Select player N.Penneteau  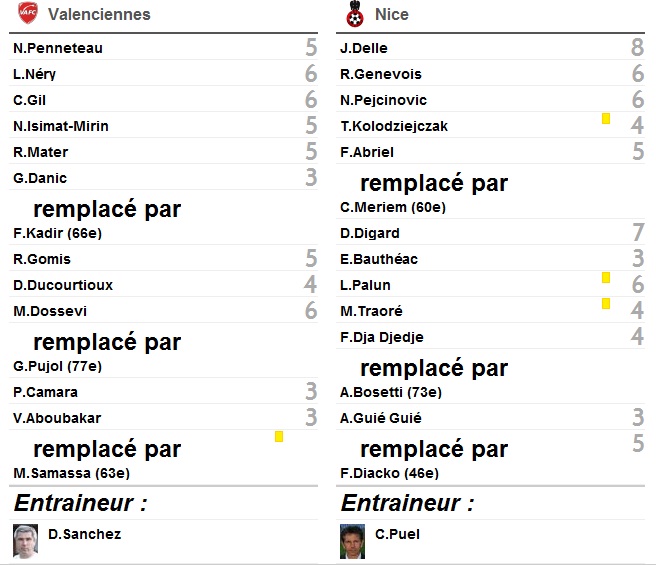point(58,48)
